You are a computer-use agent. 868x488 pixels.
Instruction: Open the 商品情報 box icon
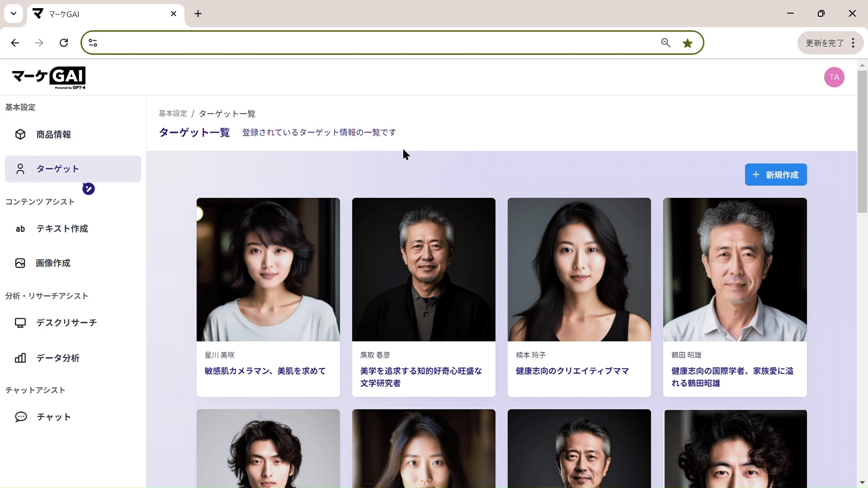pyautogui.click(x=20, y=134)
